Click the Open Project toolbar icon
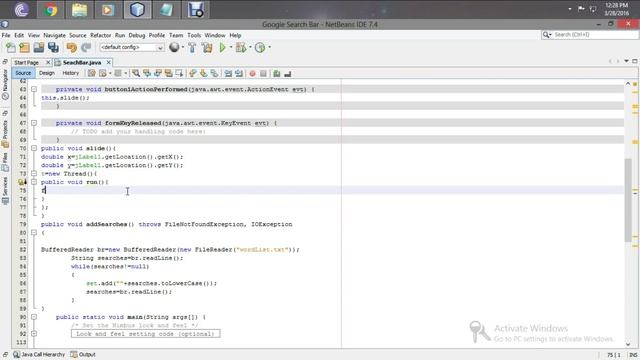The image size is (640, 360). [39, 47]
